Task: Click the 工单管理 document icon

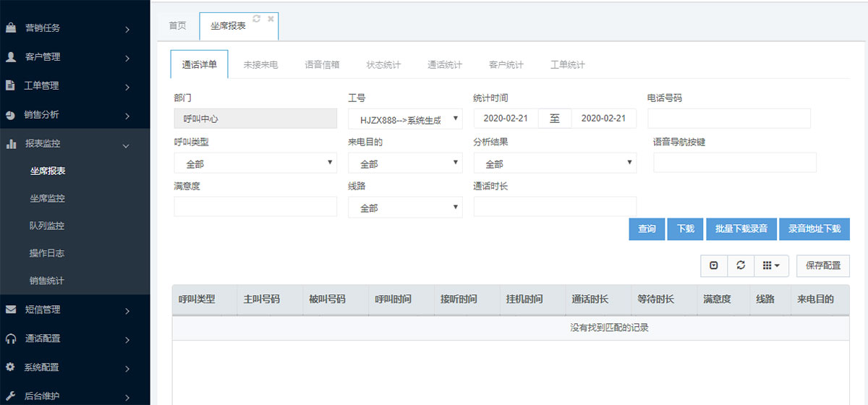Action: (x=10, y=85)
